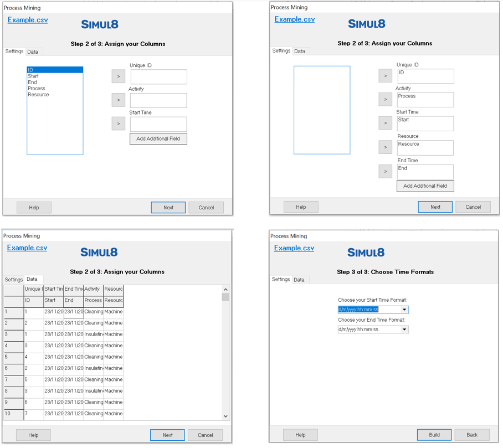
Task: Expand the End Time Format dropdown
Action: coord(404,329)
